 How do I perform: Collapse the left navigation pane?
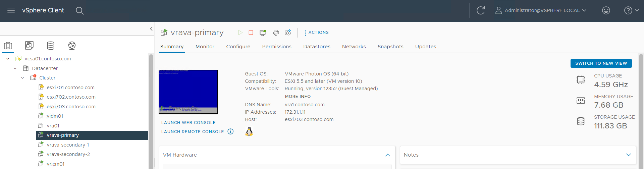pyautogui.click(x=151, y=29)
